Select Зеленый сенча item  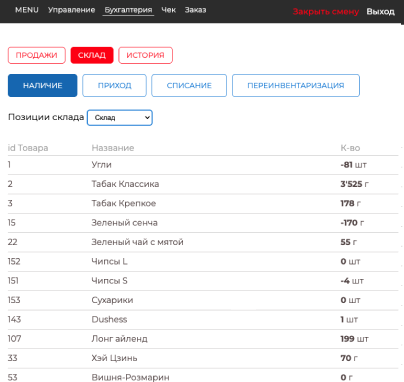[x=124, y=223]
